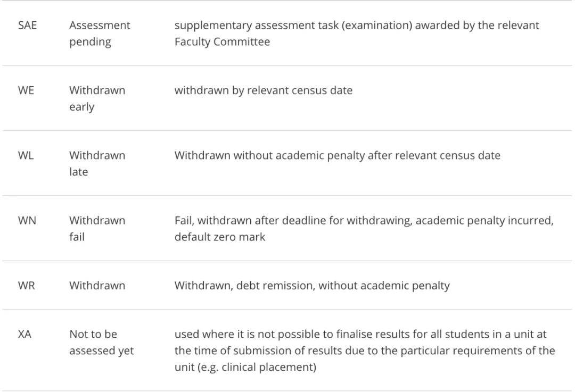Click the 'default zero mark' description line
The width and height of the screenshot is (575, 392).
(220, 237)
